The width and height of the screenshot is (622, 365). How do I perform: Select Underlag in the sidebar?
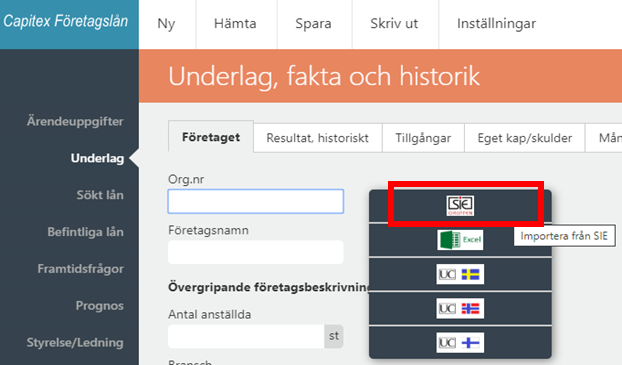coord(98,158)
